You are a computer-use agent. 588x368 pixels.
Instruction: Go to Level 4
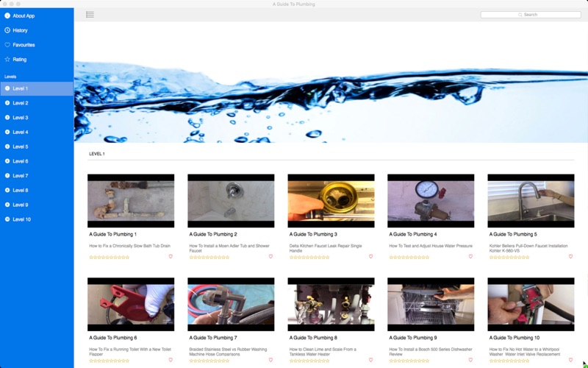pyautogui.click(x=37, y=132)
